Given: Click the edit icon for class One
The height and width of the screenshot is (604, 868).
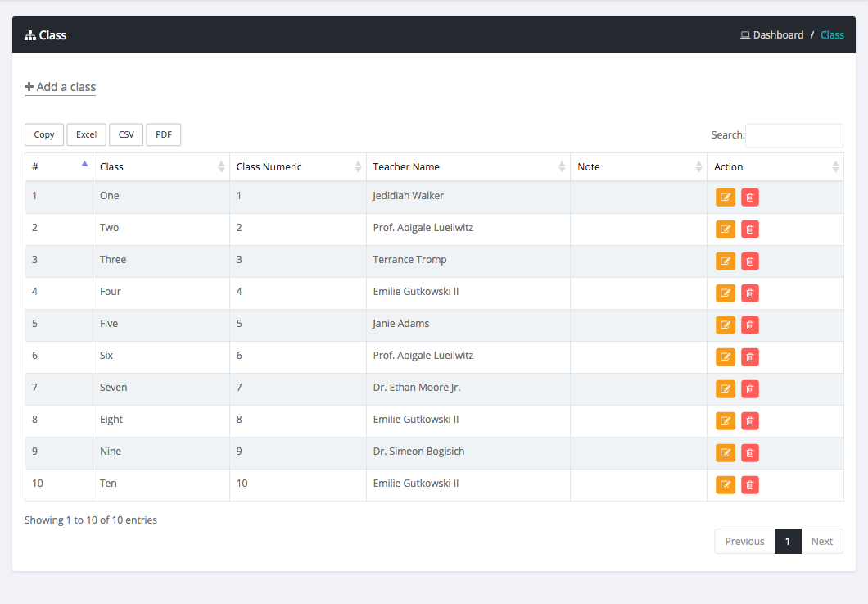Looking at the screenshot, I should tap(725, 197).
